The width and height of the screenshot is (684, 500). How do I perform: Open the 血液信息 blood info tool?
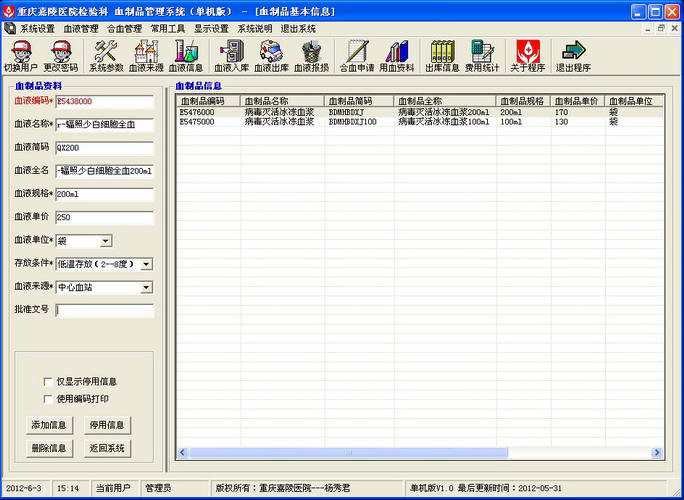[186, 56]
